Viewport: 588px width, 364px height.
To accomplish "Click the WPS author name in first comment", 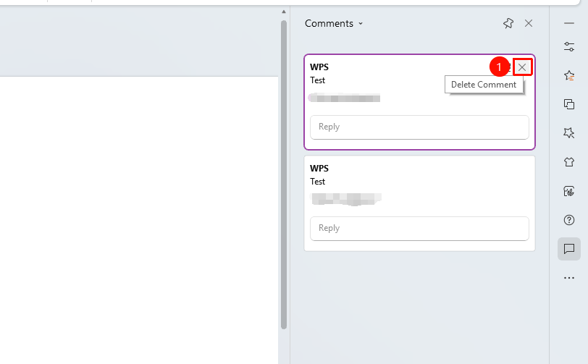I will 319,67.
